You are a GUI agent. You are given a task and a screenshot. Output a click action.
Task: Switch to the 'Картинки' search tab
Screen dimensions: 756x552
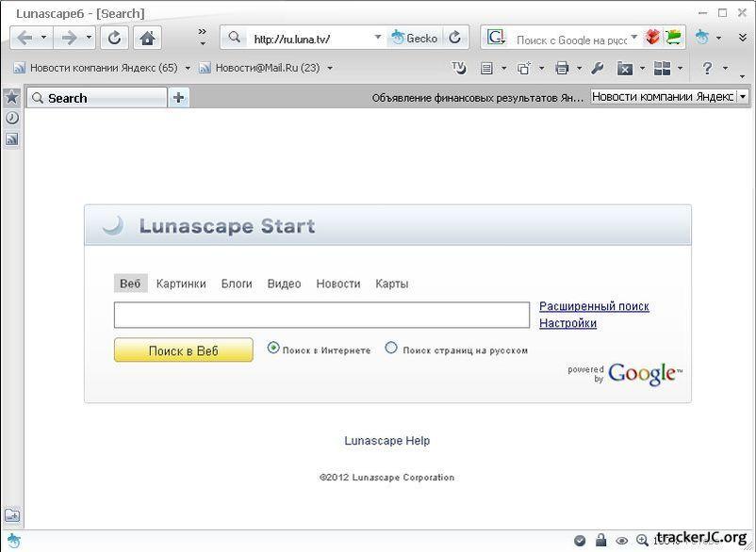click(x=181, y=284)
